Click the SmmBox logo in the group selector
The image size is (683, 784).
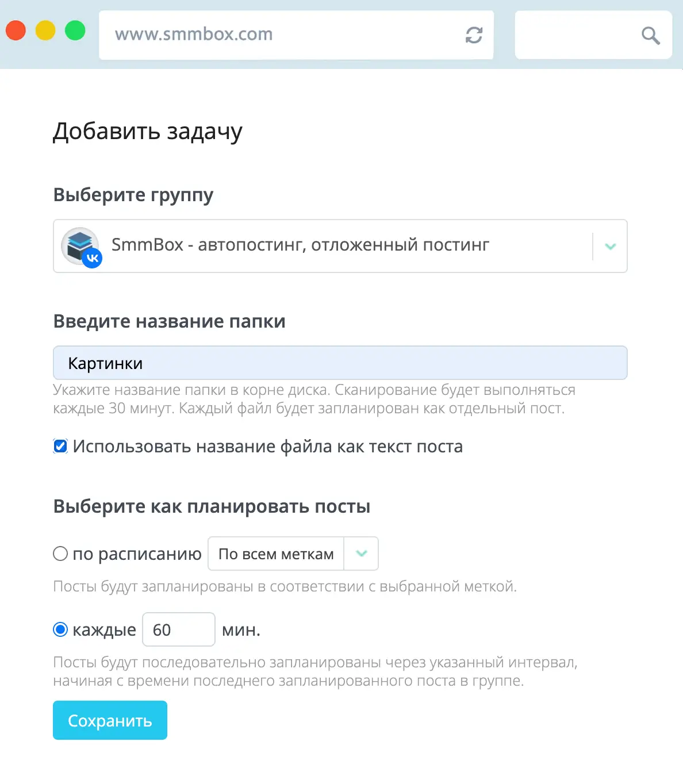(x=80, y=243)
